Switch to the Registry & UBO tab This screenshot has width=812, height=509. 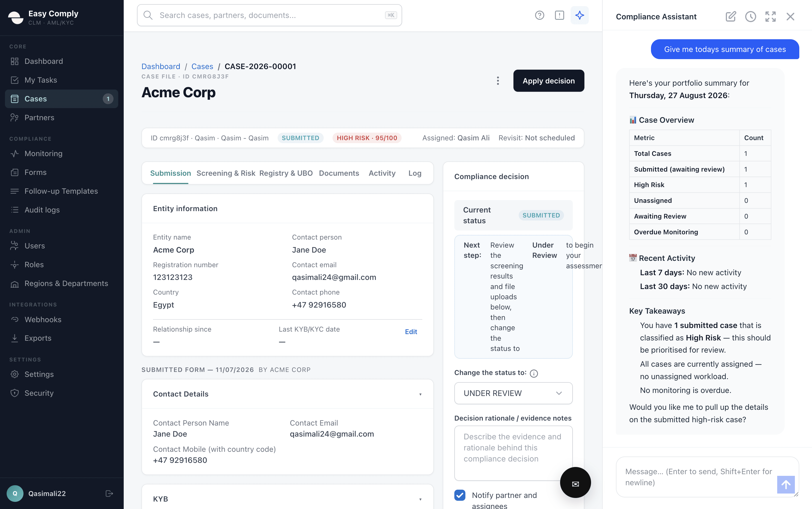click(x=286, y=173)
